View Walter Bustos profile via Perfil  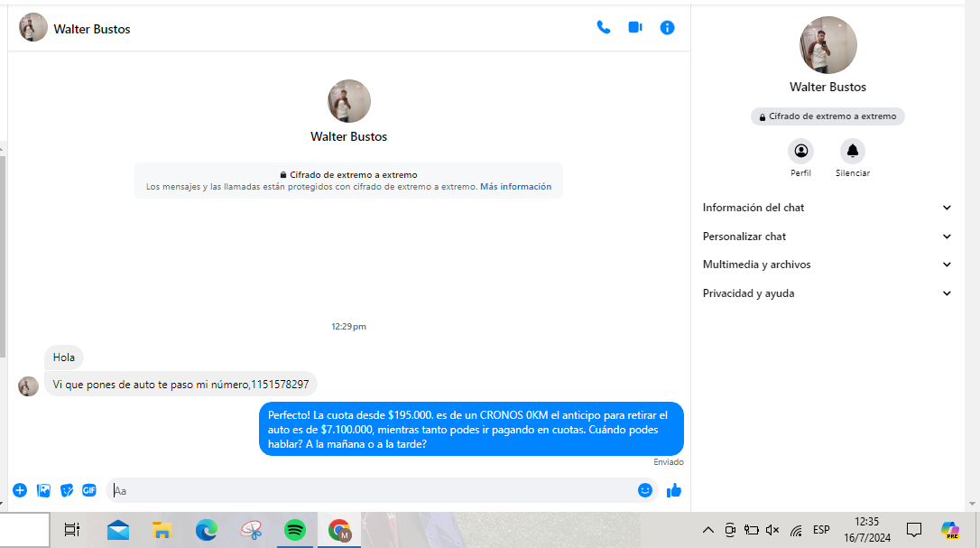click(800, 152)
